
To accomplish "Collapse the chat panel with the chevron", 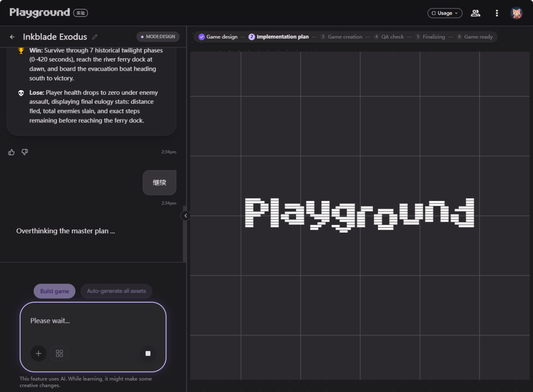I will click(185, 216).
